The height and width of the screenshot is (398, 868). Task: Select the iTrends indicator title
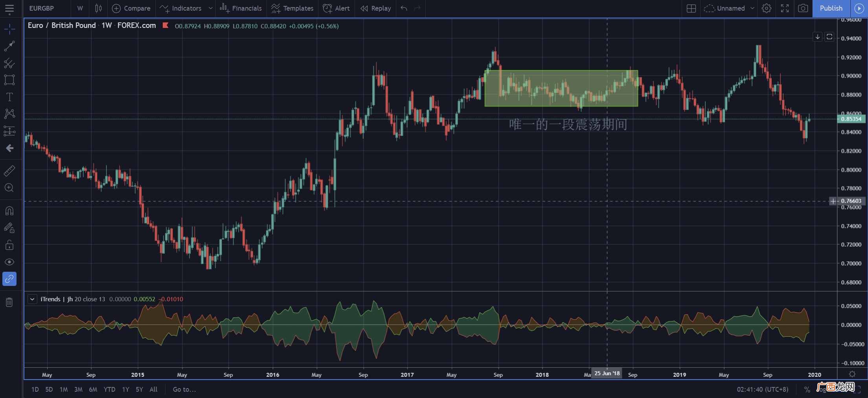pos(57,299)
